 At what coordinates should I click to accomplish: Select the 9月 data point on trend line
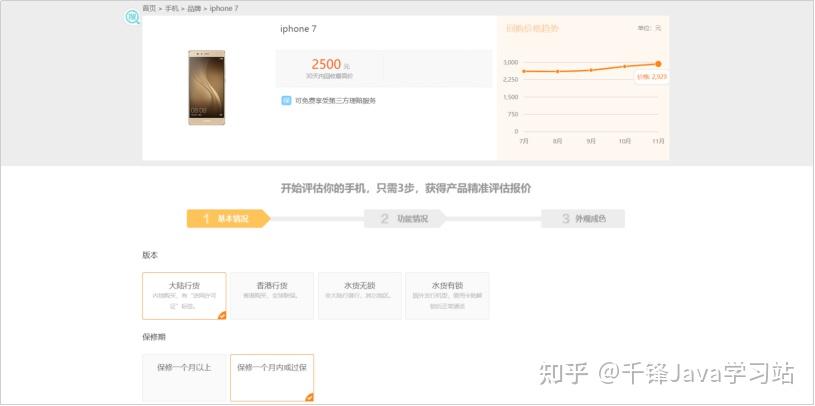point(590,70)
